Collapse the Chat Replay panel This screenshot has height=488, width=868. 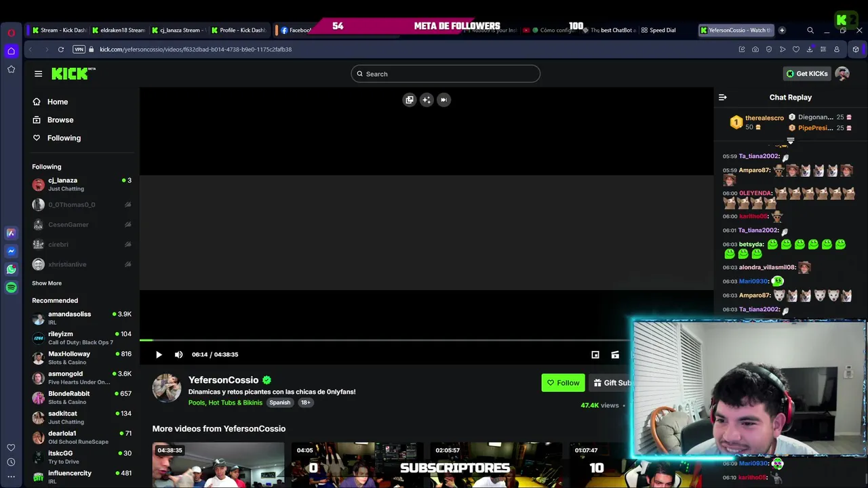click(x=722, y=98)
